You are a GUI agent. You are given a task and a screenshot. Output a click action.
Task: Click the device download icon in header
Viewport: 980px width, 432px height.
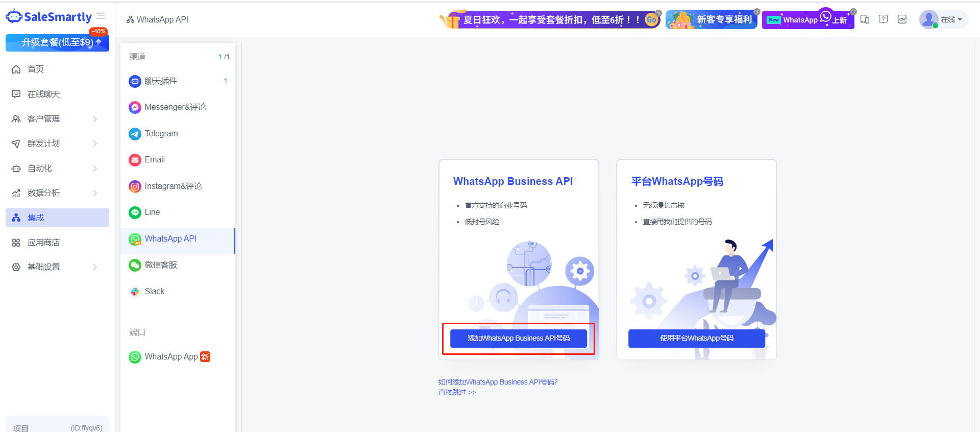point(865,19)
